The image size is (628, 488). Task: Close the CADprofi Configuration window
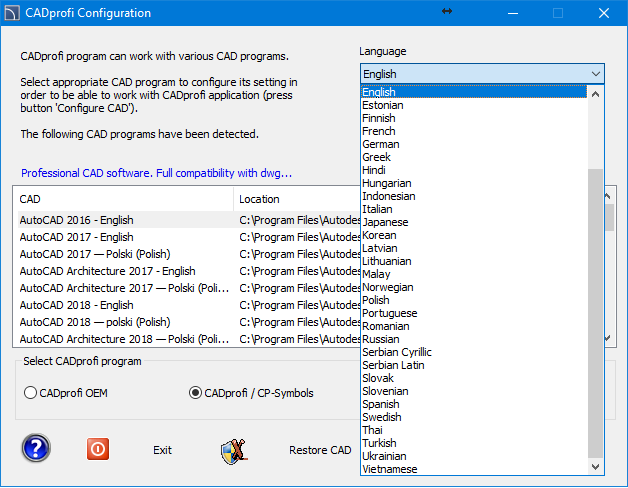point(604,13)
